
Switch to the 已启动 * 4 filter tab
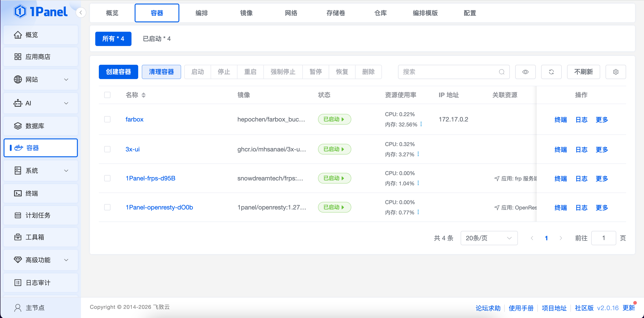coord(157,39)
